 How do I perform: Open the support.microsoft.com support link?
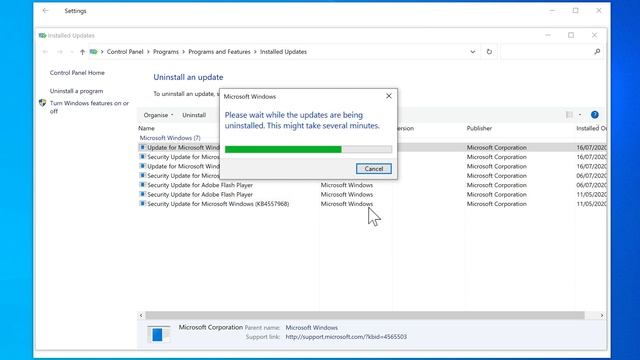pos(346,337)
